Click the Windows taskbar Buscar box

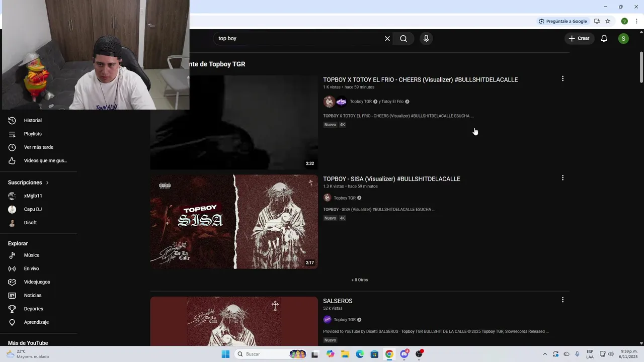(272, 354)
